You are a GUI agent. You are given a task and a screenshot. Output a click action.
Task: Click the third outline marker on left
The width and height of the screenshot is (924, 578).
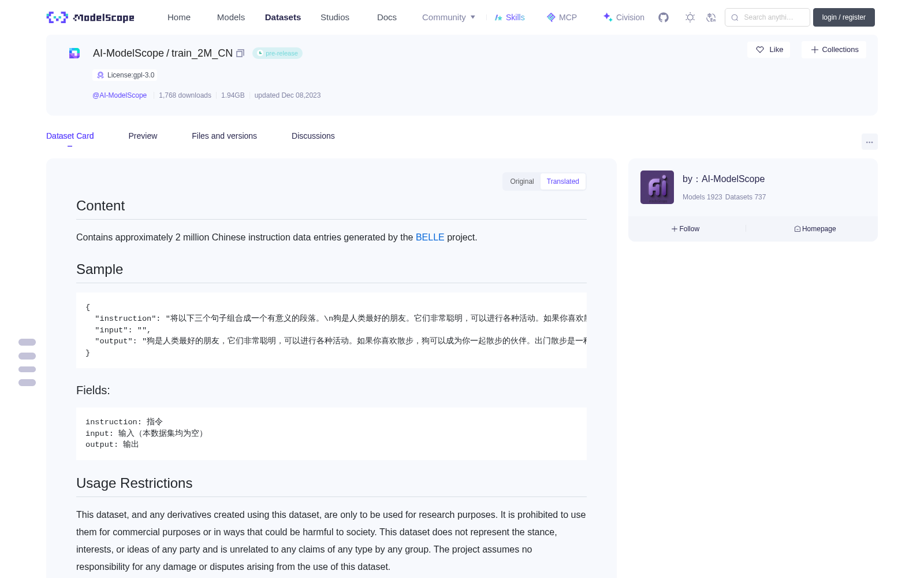(27, 369)
